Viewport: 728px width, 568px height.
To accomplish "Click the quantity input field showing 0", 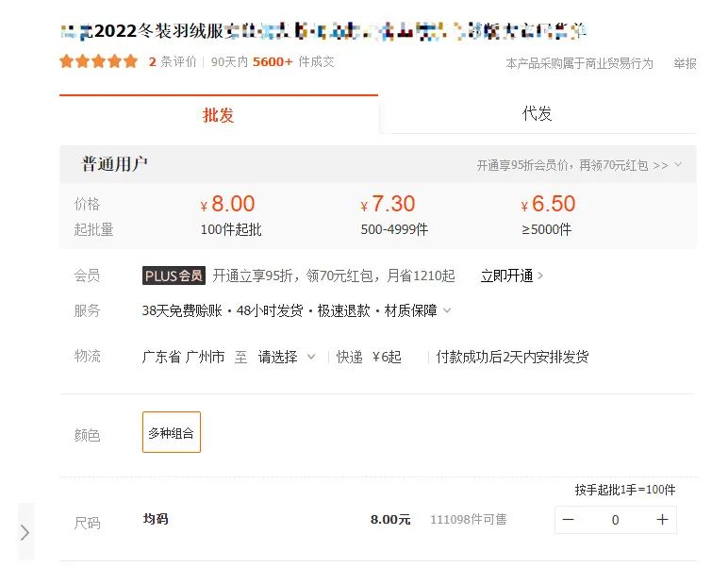I will click(x=615, y=520).
